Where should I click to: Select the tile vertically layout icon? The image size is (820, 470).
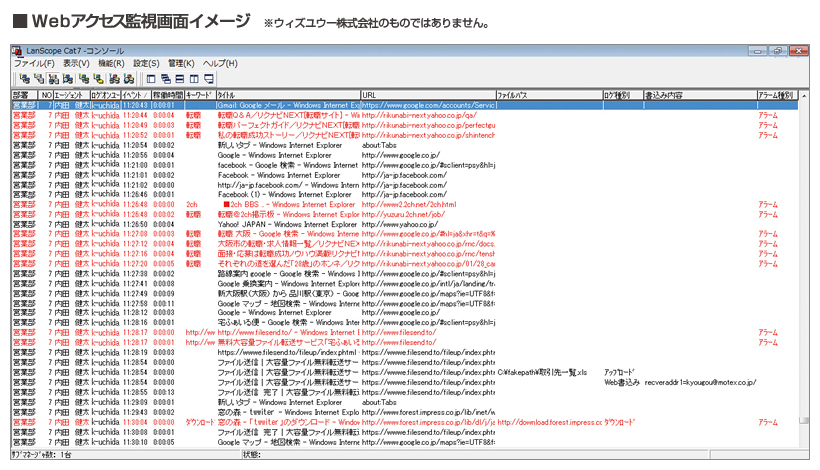194,79
